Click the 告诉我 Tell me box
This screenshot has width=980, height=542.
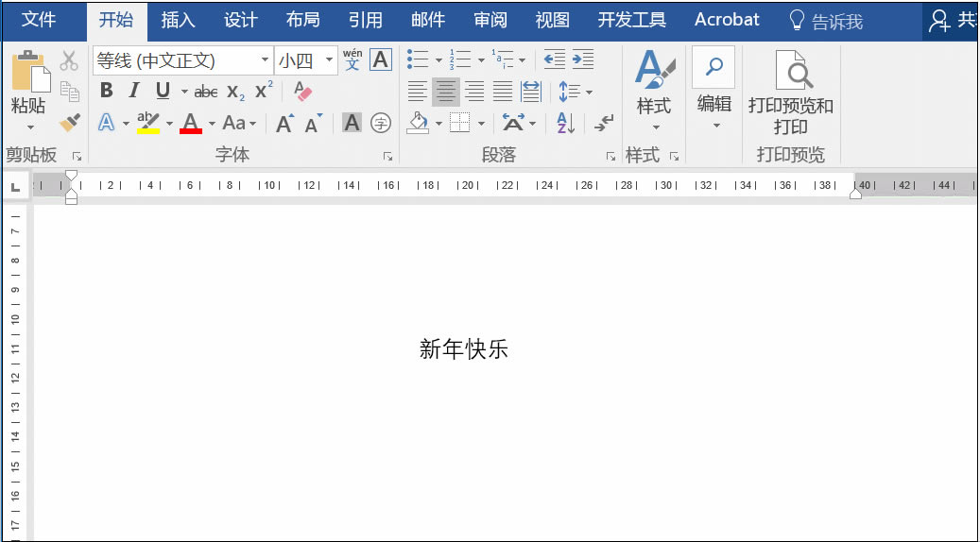(826, 21)
